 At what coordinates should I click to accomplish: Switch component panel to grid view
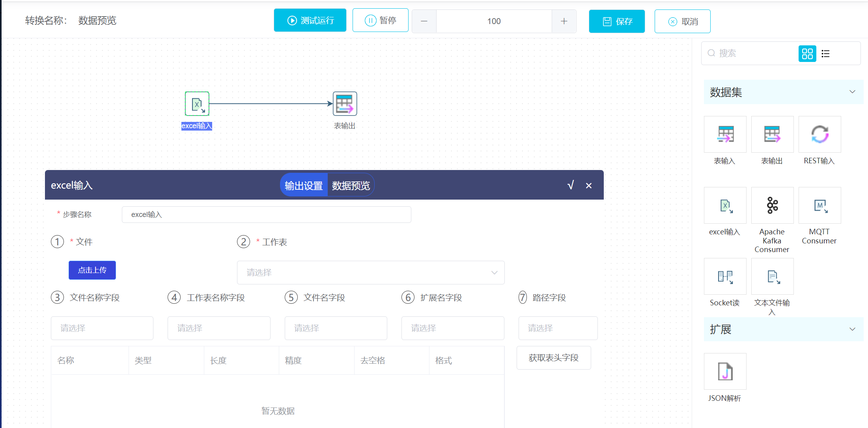(x=807, y=54)
